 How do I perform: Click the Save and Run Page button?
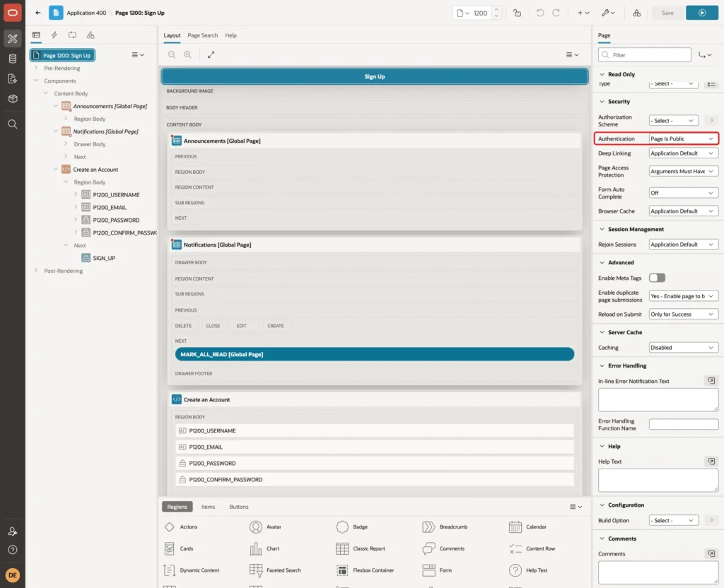tap(702, 13)
